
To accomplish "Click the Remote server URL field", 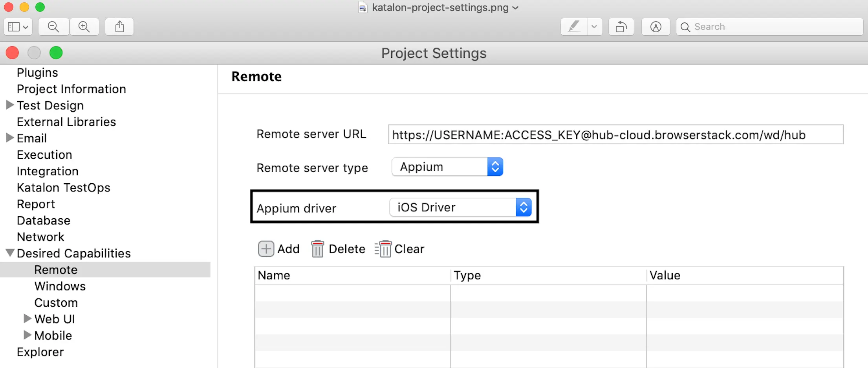I will click(x=615, y=135).
